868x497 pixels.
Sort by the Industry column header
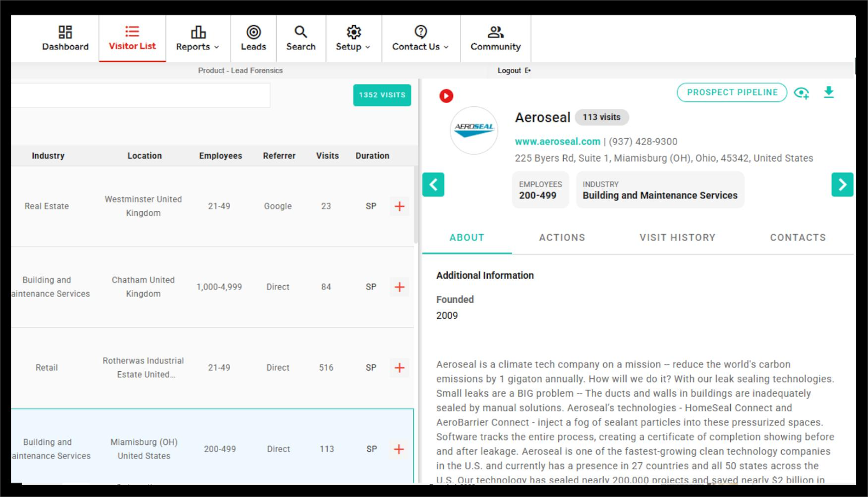click(x=48, y=156)
